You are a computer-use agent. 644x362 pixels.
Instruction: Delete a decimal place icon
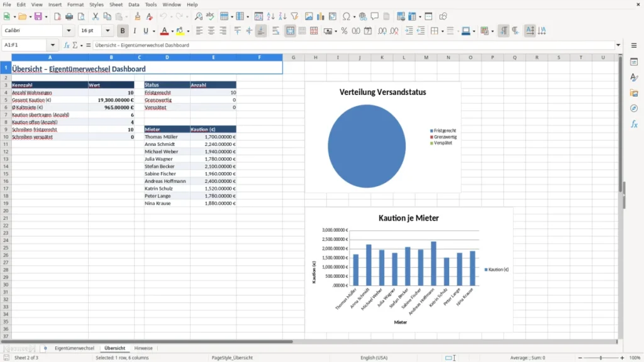pos(394,31)
